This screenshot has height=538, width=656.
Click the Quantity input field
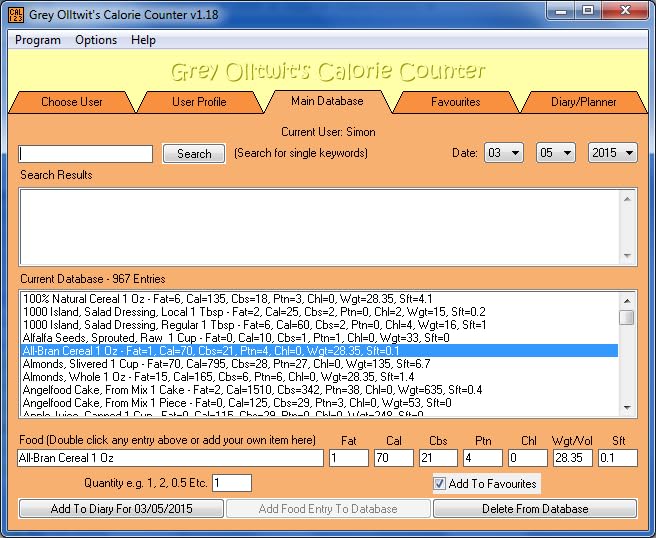click(x=232, y=483)
